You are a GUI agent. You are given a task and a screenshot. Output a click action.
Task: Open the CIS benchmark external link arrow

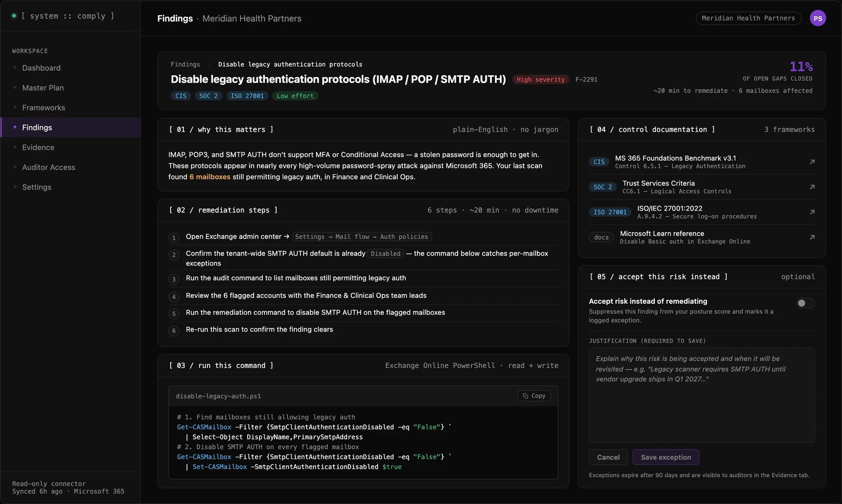tap(812, 162)
